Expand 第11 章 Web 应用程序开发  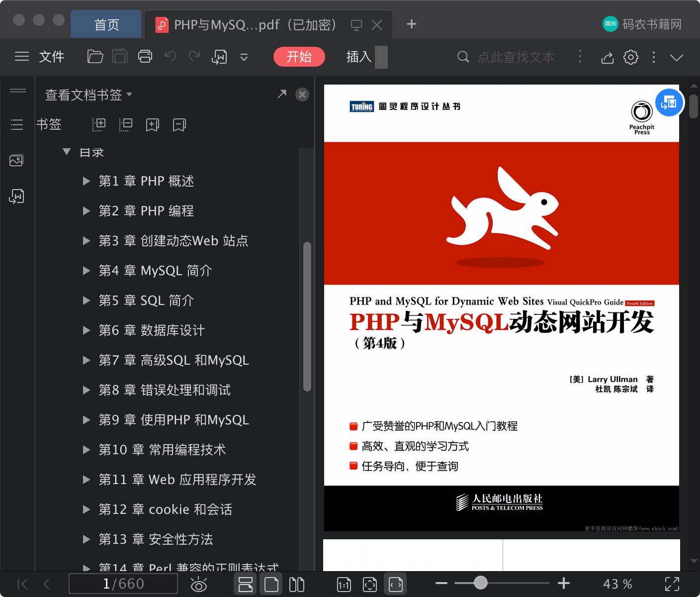pos(87,480)
